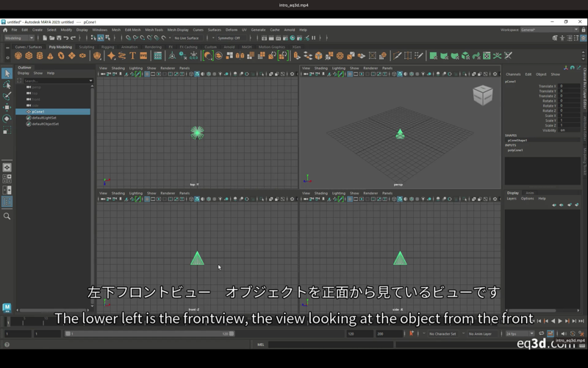This screenshot has height=368, width=588.
Task: Select pCone1 in the Outliner
Action: (x=38, y=112)
